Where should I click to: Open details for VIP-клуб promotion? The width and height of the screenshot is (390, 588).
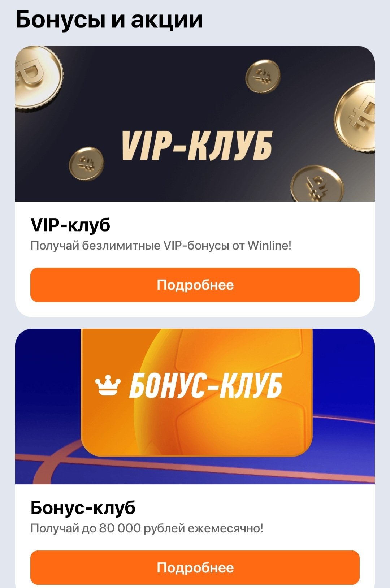195,285
